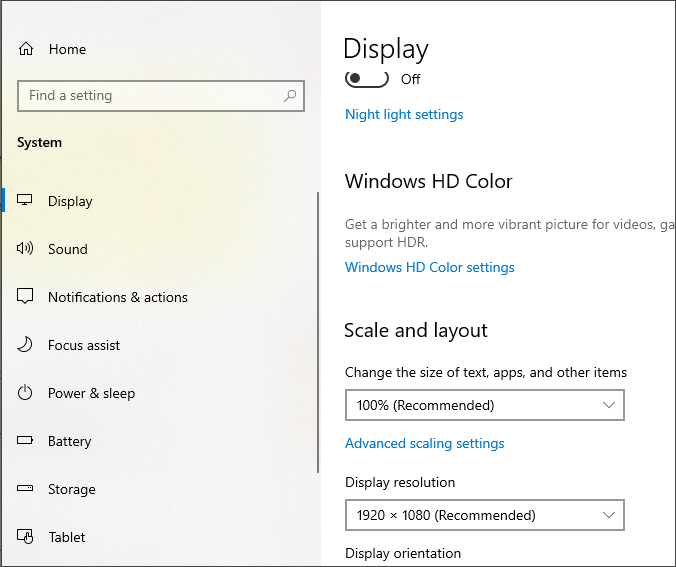
Task: Open Windows HD Color settings link
Action: click(430, 267)
